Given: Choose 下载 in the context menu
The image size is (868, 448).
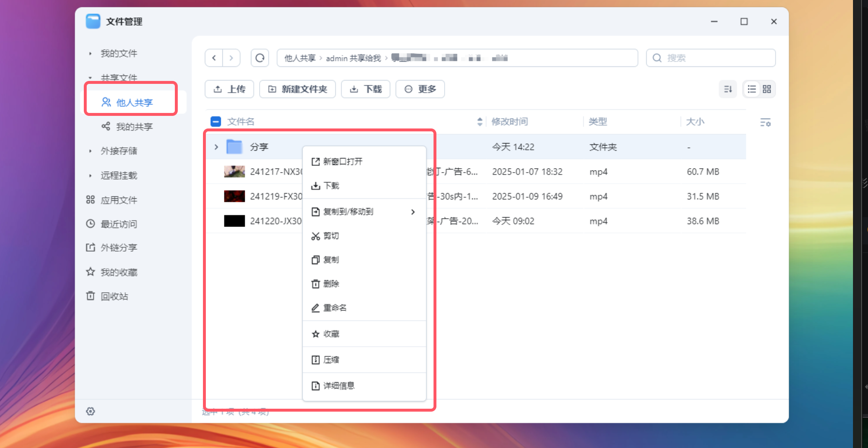Looking at the screenshot, I should (x=364, y=186).
